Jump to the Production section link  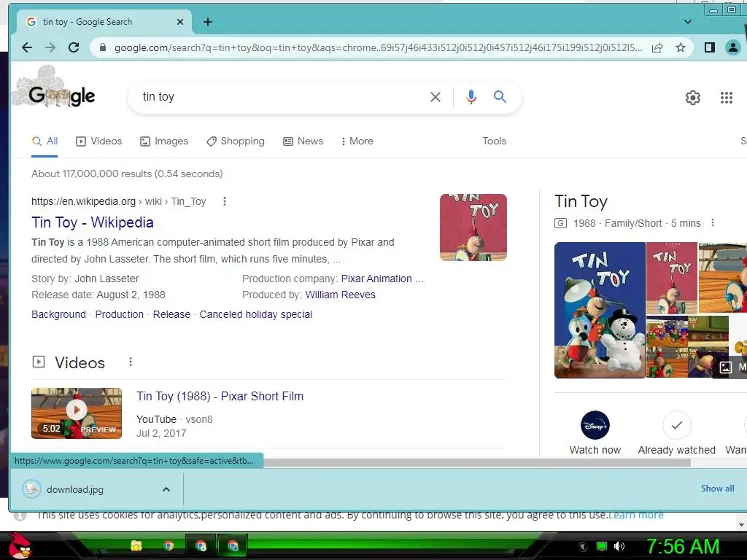(119, 314)
